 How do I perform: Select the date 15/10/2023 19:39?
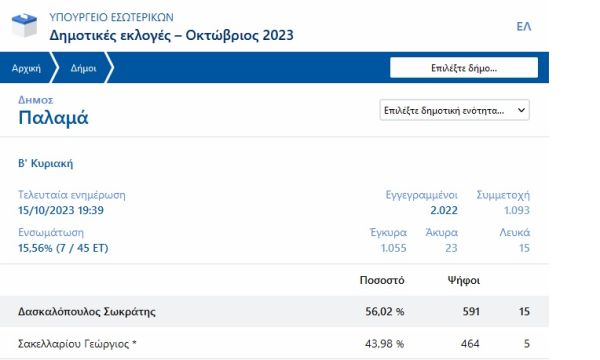coord(61,210)
